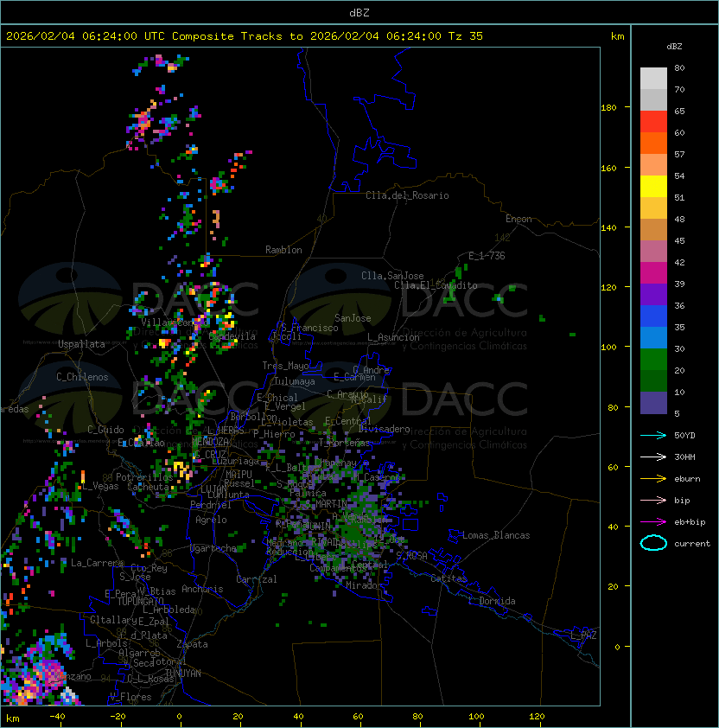This screenshot has height=728, width=719.
Task: Click the red 60 dBZ legend swatch
Action: pyautogui.click(x=653, y=122)
